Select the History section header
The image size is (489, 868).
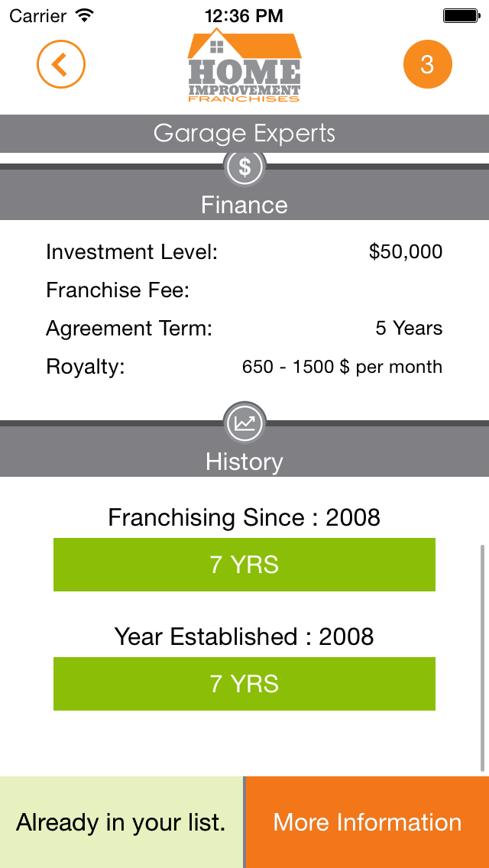coord(244,462)
